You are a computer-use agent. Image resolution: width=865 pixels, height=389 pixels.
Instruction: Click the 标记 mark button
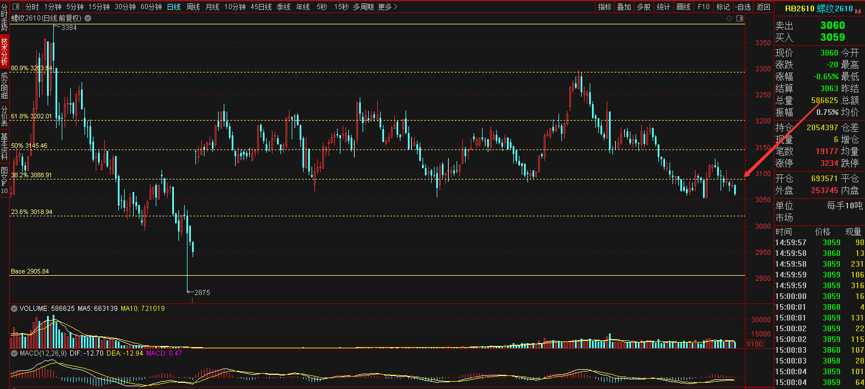[x=722, y=7]
